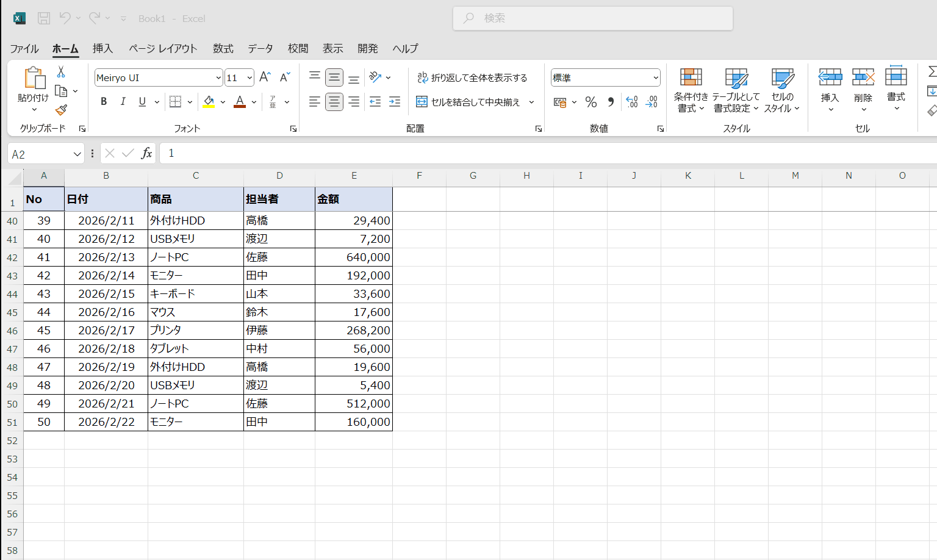Click the Cut scissors icon
Image resolution: width=937 pixels, height=560 pixels.
tap(61, 72)
